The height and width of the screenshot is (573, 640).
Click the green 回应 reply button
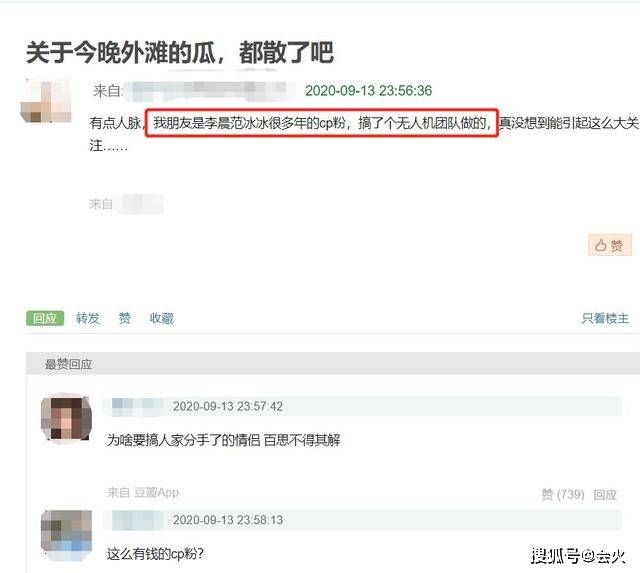[45, 318]
